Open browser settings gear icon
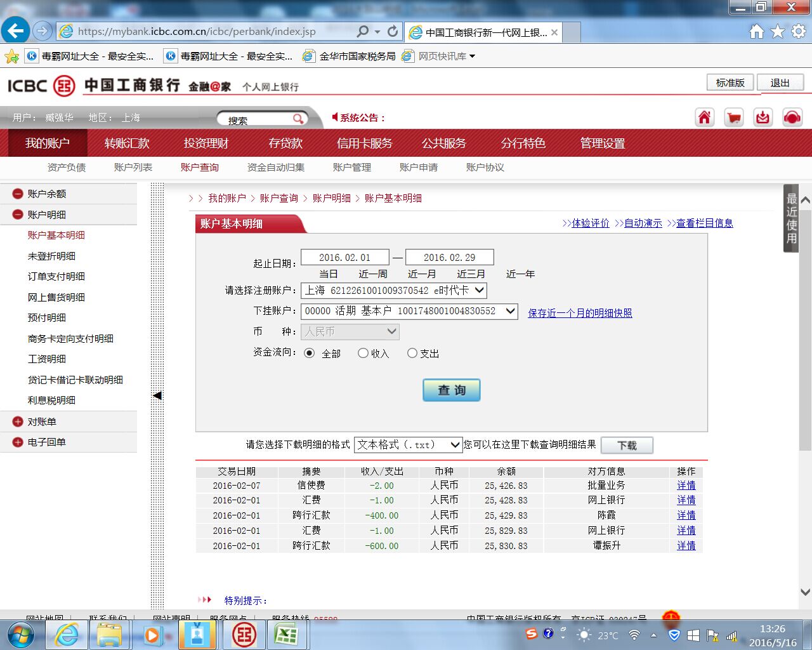 pos(799,31)
